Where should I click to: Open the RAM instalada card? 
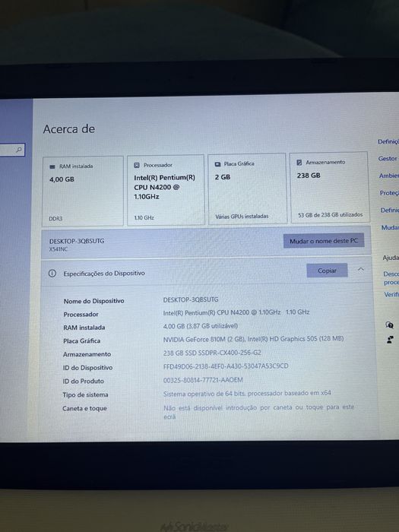point(82,191)
